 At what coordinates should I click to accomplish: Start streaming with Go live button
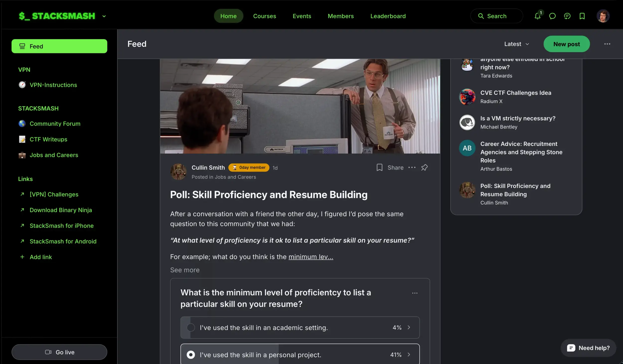point(59,352)
